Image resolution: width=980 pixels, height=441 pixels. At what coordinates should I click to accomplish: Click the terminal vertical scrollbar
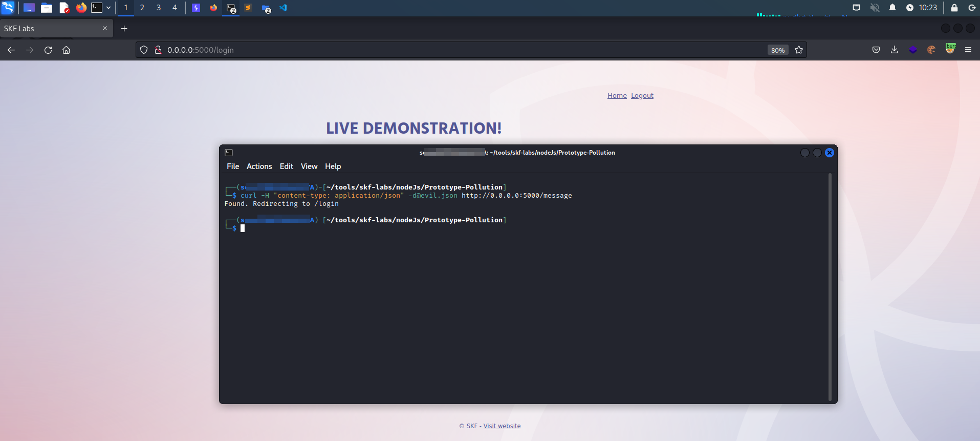point(830,287)
